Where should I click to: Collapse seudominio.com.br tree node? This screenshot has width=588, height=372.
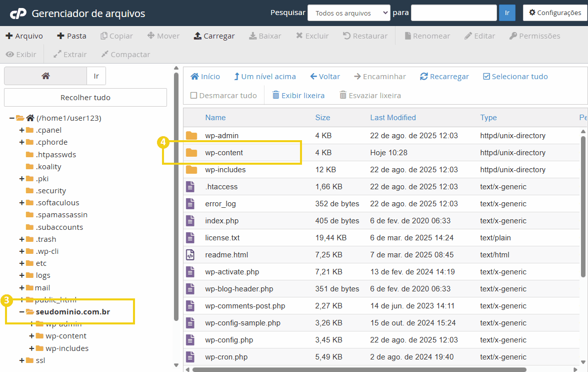pyautogui.click(x=22, y=312)
